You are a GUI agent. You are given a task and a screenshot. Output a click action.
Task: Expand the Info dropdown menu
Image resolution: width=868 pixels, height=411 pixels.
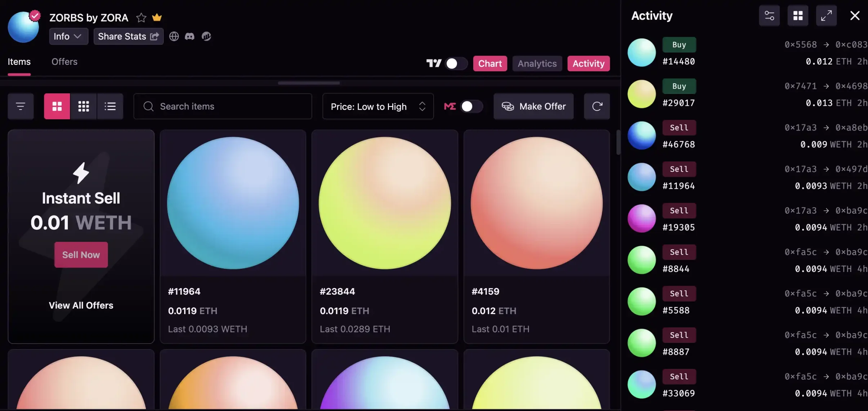(67, 36)
